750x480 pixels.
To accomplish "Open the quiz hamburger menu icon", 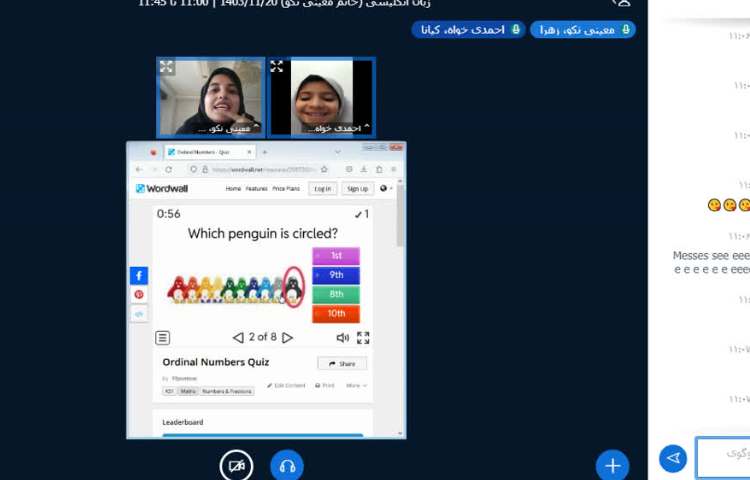I will click(163, 338).
